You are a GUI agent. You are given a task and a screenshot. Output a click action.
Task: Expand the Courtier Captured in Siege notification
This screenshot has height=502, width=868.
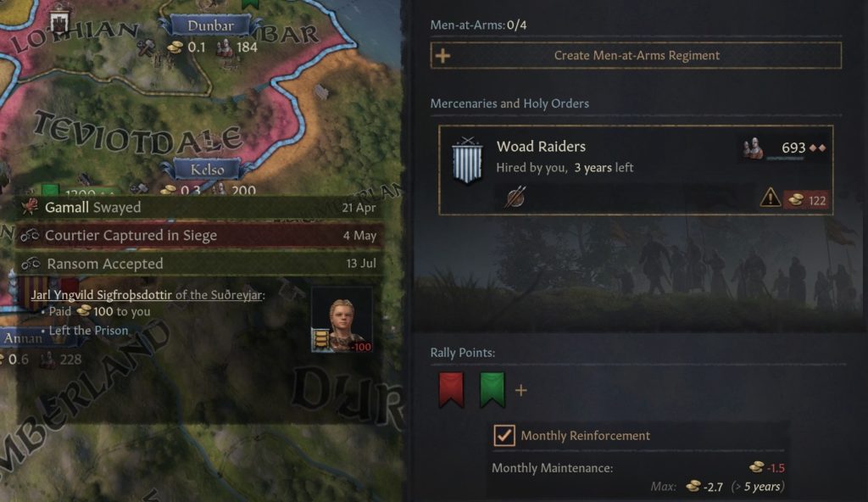(x=198, y=236)
